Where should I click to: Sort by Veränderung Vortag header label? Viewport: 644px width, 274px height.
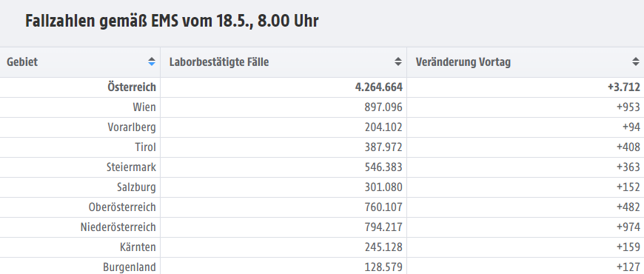[x=463, y=62]
